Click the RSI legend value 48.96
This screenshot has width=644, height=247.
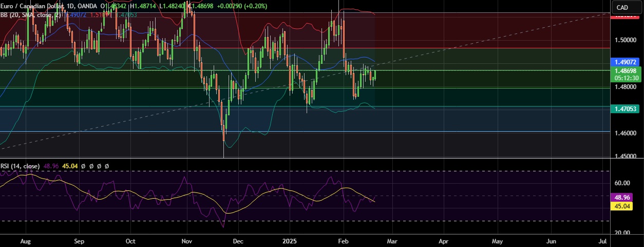pos(51,167)
